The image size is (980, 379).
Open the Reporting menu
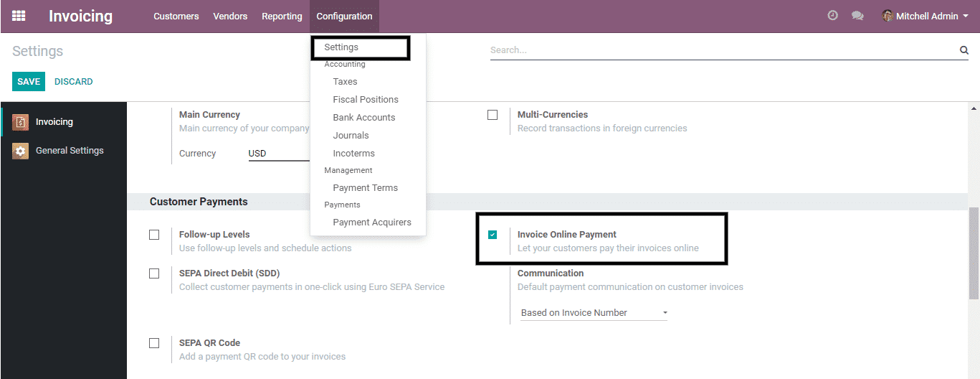coord(282,16)
